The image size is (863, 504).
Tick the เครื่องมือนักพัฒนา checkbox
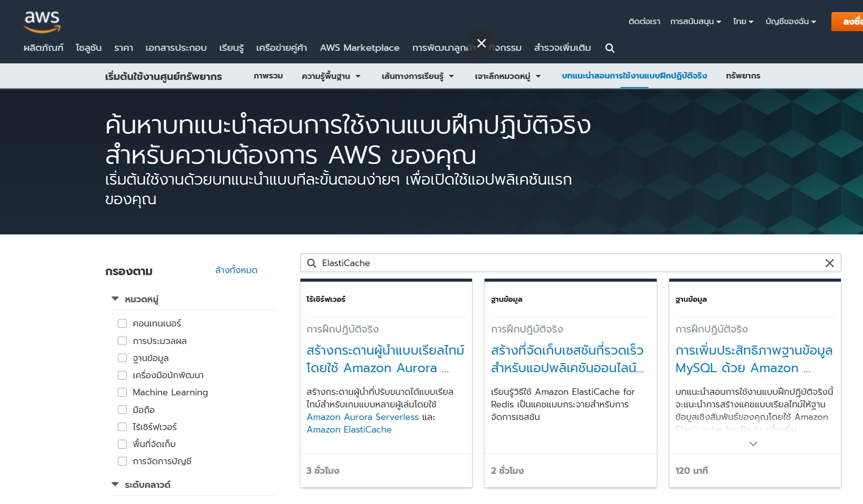click(122, 375)
